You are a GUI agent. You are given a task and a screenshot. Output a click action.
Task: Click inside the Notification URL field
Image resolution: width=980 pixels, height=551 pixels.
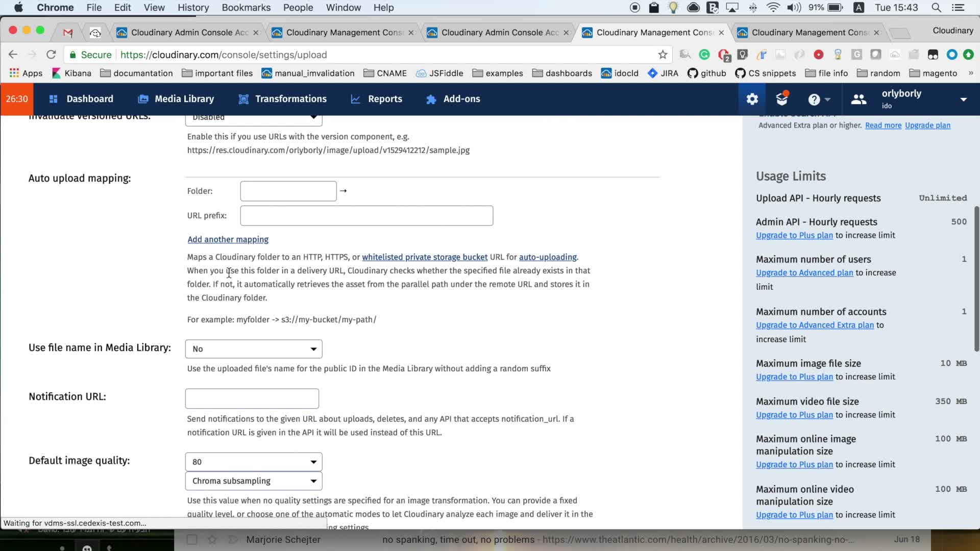[251, 398]
